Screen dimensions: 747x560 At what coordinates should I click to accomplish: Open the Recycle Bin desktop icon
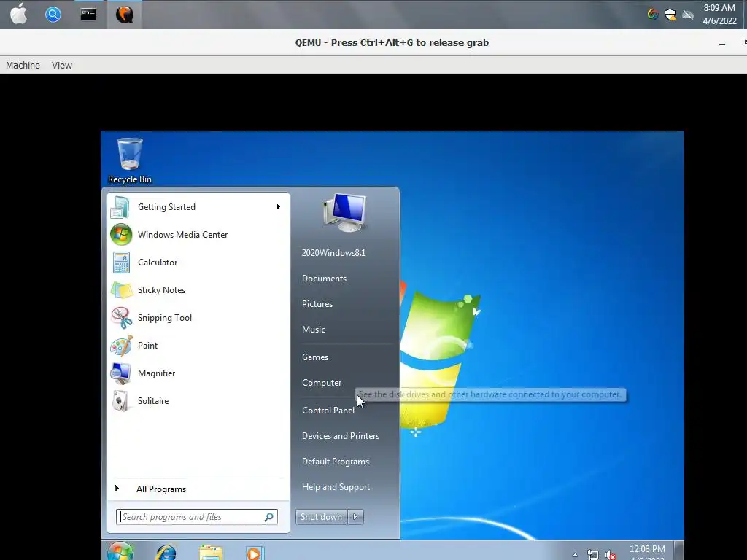pos(130,160)
